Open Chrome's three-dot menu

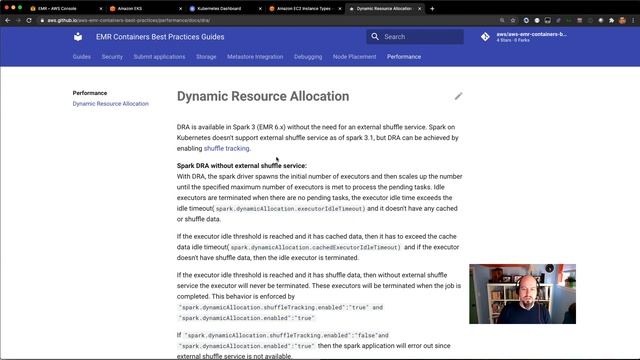[633, 20]
